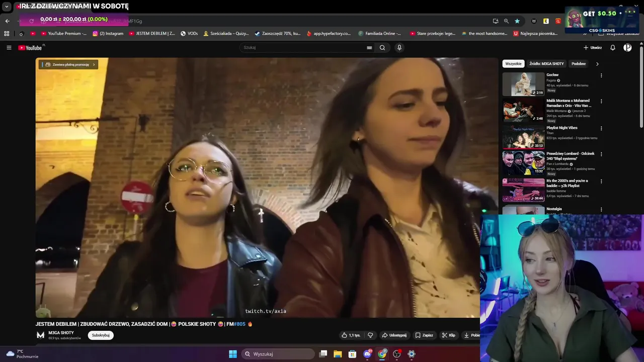The height and width of the screenshot is (362, 644).
Task: Open Microsoft Store from the taskbar
Action: 352,354
